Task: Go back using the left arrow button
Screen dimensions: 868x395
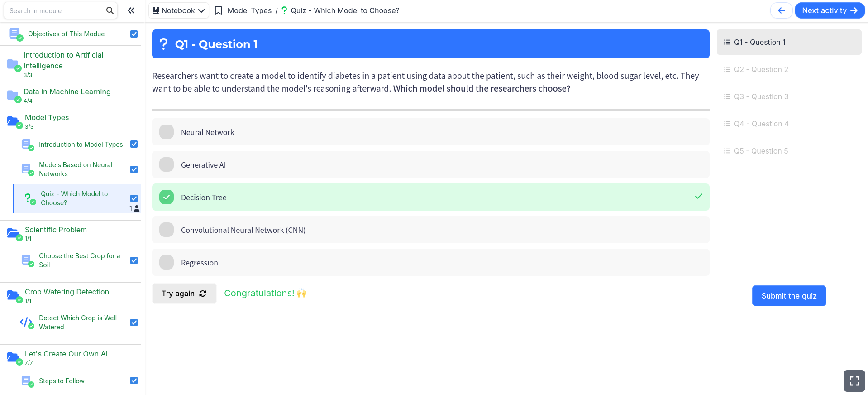Action: 781,10
